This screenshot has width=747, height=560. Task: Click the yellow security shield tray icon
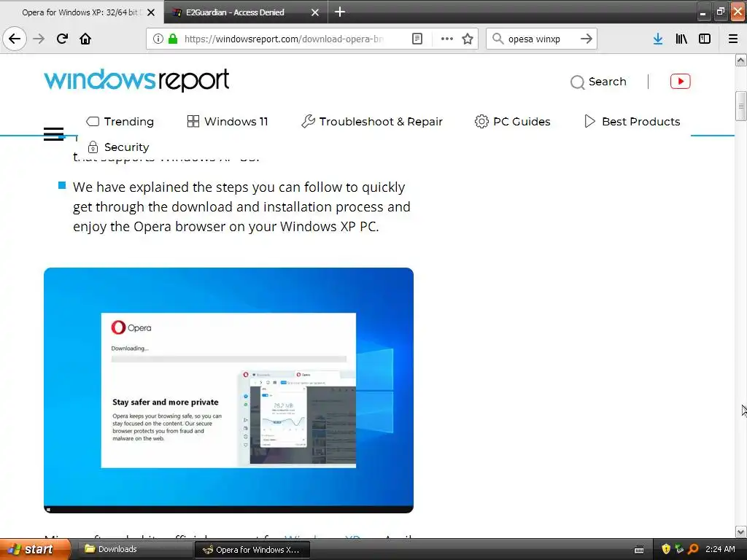pyautogui.click(x=666, y=549)
